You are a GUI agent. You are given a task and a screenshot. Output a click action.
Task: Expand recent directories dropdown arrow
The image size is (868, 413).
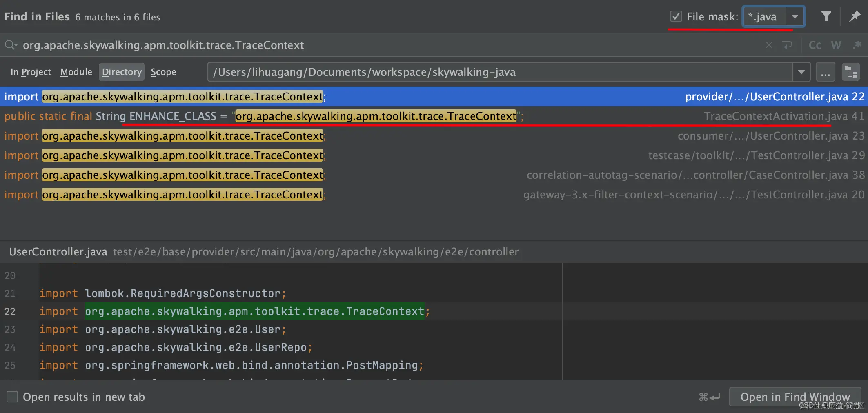tap(801, 72)
